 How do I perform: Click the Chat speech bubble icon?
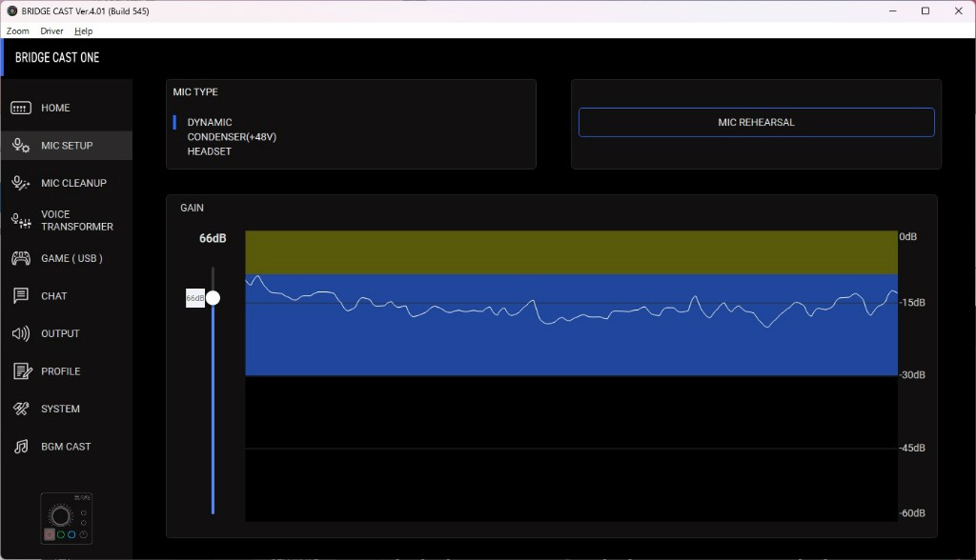[21, 296]
